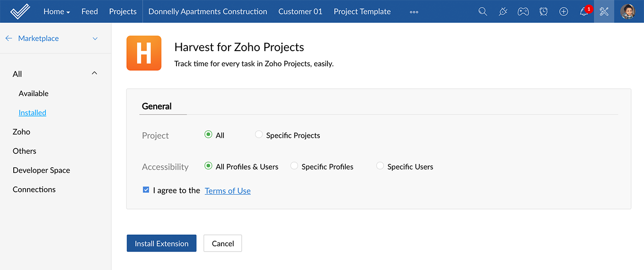Show Available extensions in sidebar
This screenshot has width=644, height=270.
[34, 93]
